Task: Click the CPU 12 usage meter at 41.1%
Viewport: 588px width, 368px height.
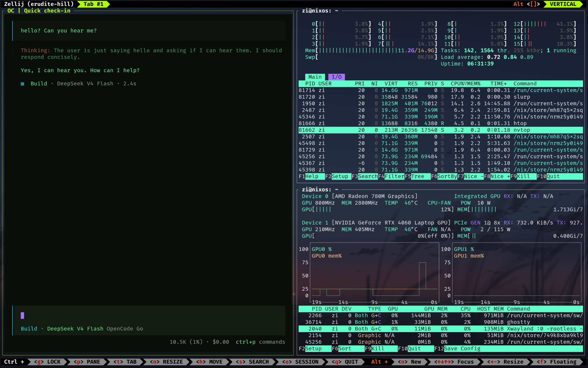Action: (x=545, y=24)
